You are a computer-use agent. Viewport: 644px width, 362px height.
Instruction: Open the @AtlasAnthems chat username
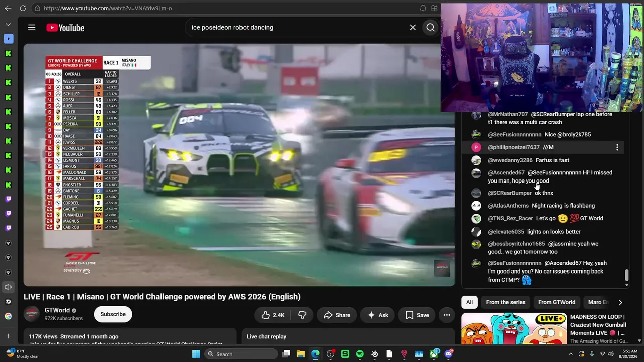(x=508, y=206)
